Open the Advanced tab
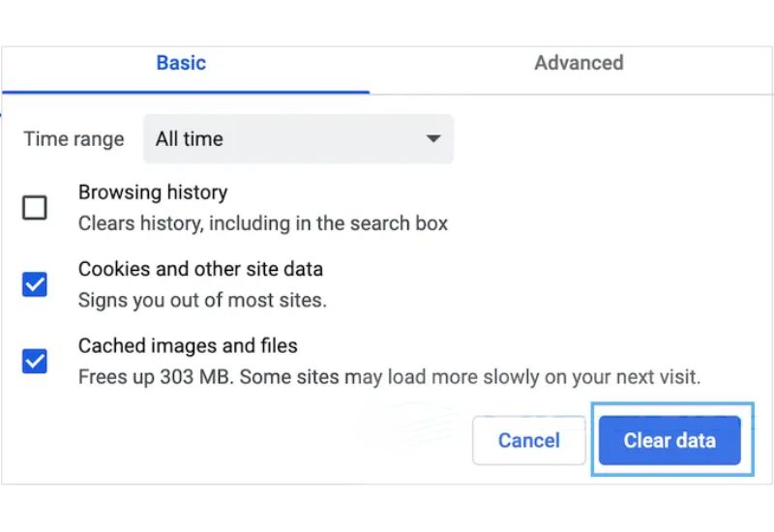 pos(579,63)
